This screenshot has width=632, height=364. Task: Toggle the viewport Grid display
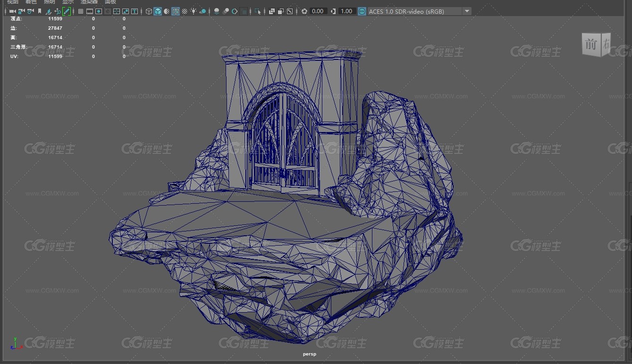pyautogui.click(x=81, y=11)
